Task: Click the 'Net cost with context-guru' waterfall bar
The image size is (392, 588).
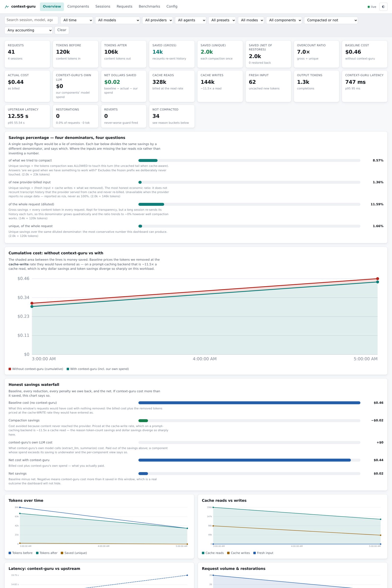Action: (x=249, y=460)
